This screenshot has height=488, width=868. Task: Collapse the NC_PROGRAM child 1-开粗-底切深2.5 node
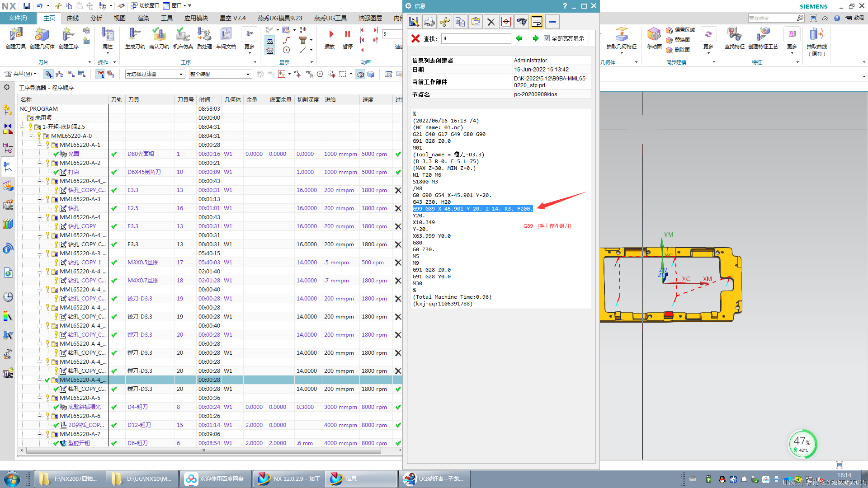click(x=23, y=127)
